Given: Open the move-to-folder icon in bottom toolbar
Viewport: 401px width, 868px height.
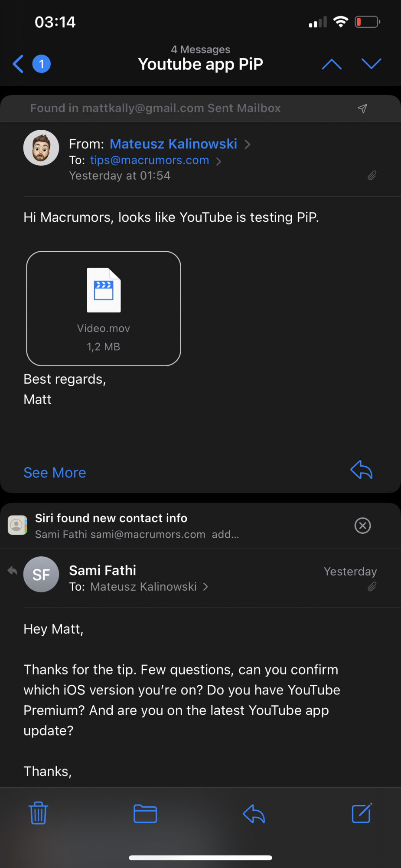Looking at the screenshot, I should (x=145, y=814).
